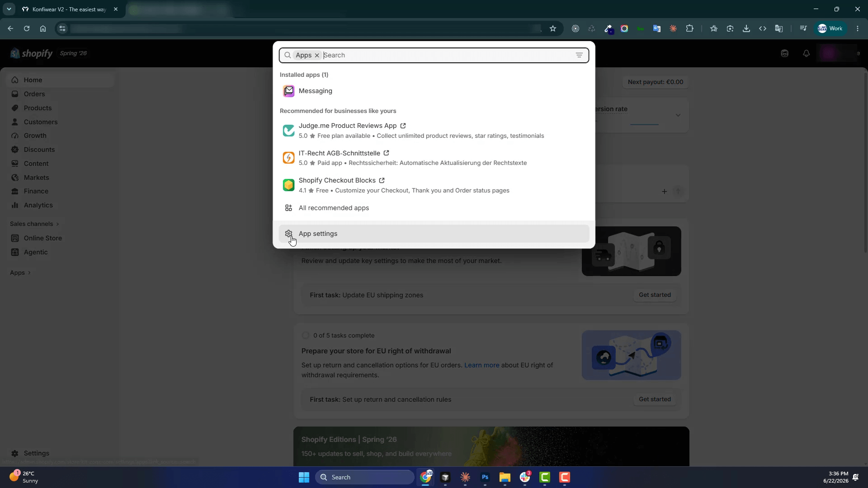Open Products in sidebar
The width and height of the screenshot is (868, 488).
coord(60,108)
